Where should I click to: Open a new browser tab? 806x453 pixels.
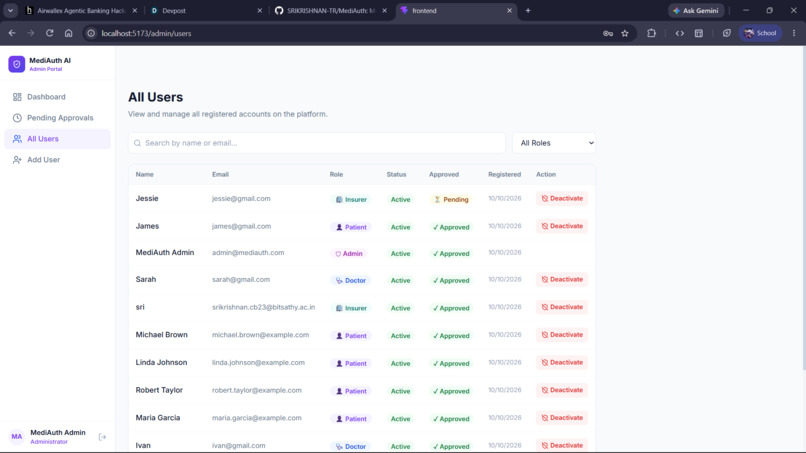[x=528, y=10]
